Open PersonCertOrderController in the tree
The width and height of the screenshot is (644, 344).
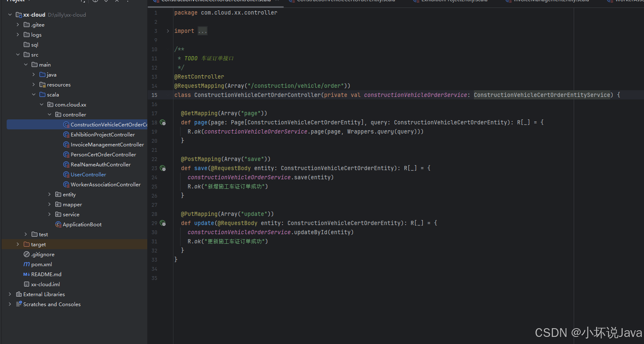pos(103,154)
